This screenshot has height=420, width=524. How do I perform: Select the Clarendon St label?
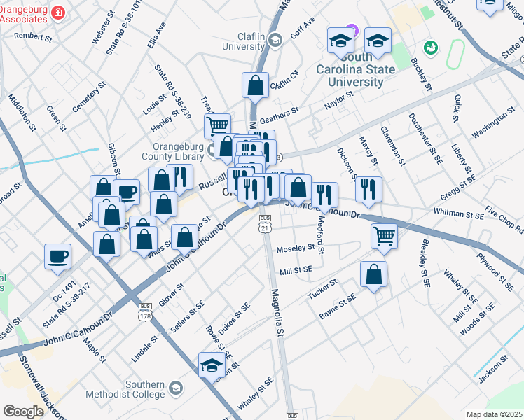click(393, 146)
